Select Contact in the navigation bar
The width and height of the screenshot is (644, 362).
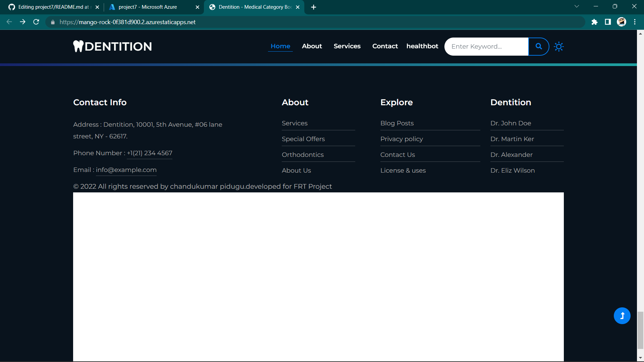click(x=385, y=46)
